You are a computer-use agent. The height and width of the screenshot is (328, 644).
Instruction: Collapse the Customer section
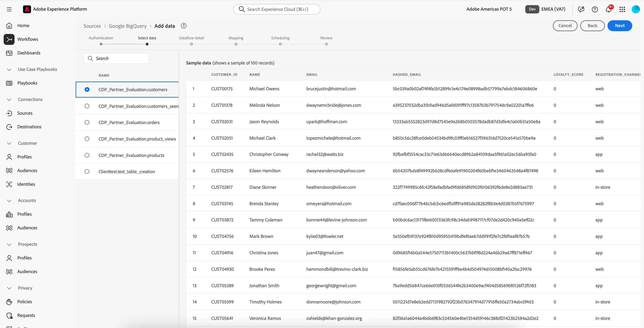click(x=9, y=143)
